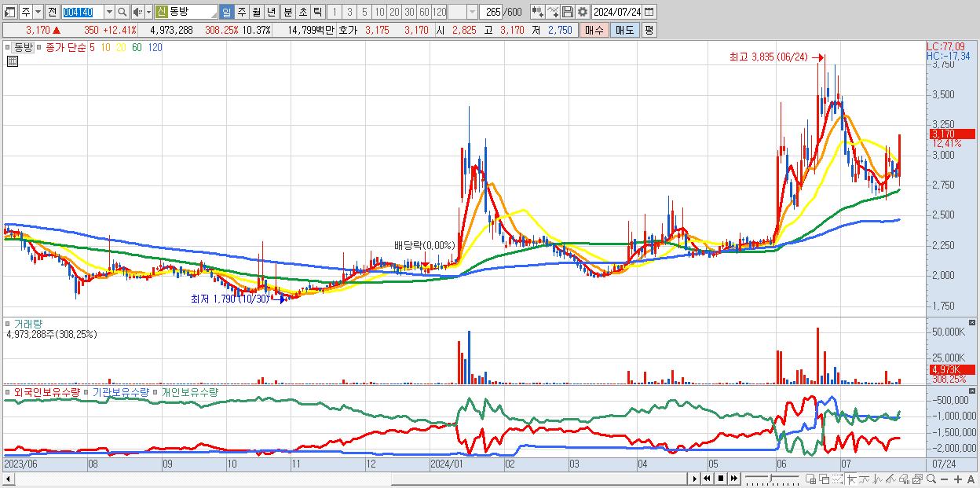Open the chart layout icon at top-left
The height and width of the screenshot is (488, 980).
pos(9,13)
